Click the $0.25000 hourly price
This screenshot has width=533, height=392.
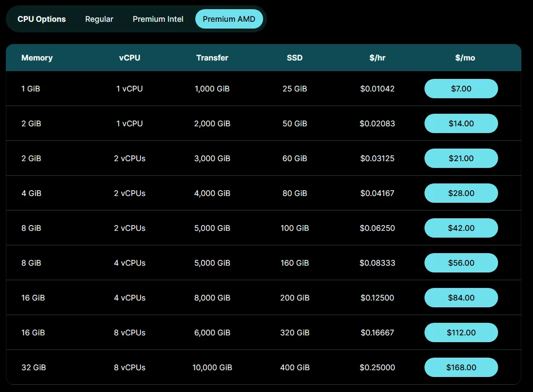pyautogui.click(x=377, y=367)
